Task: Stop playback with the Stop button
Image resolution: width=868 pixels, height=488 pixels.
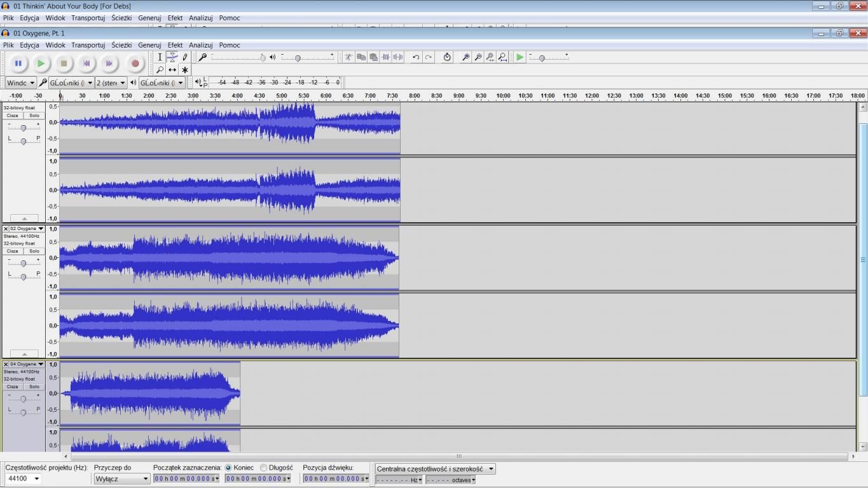Action: coord(64,64)
